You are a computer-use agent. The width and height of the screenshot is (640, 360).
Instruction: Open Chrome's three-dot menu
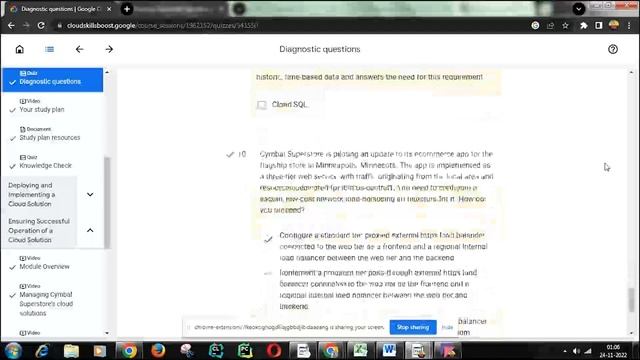pyautogui.click(x=629, y=26)
